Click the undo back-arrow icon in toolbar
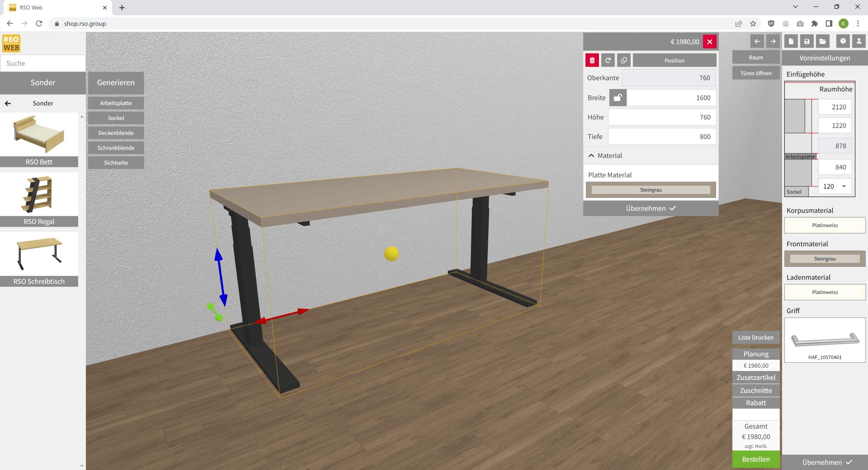This screenshot has width=868, height=470. point(757,41)
